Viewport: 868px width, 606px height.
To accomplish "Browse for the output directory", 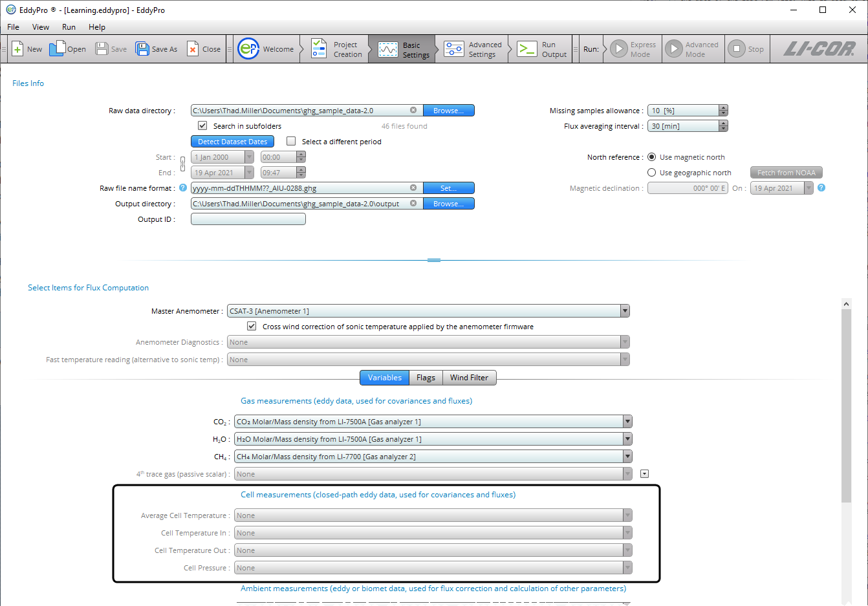I will click(x=449, y=204).
